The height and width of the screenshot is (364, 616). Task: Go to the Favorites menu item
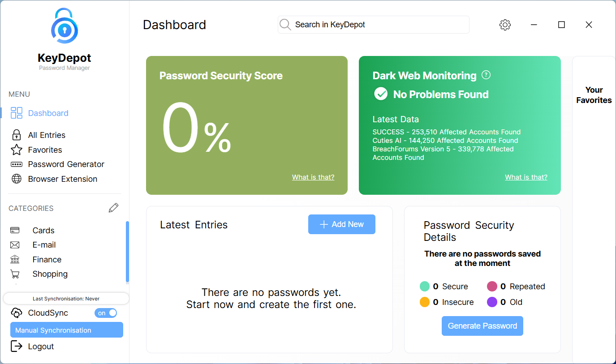(x=45, y=150)
